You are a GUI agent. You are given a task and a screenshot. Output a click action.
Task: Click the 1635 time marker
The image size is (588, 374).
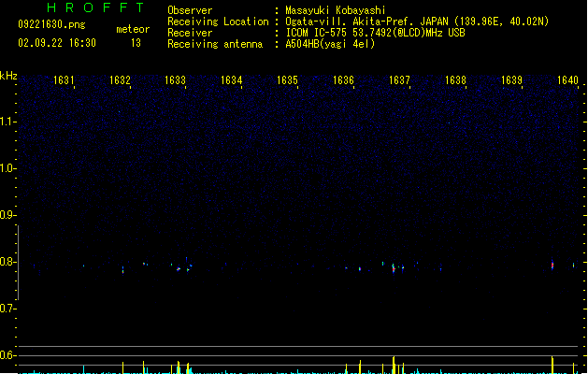(287, 80)
